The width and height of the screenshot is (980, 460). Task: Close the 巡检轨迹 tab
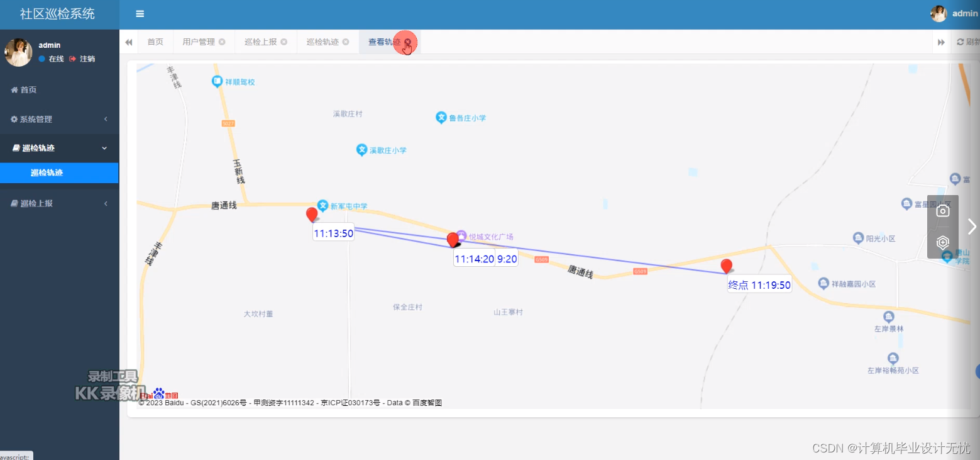pos(346,42)
